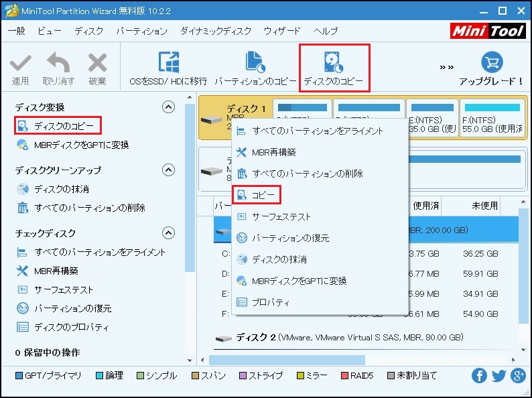
Task: Click the 34.91 GB unused value
Action: 480,293
